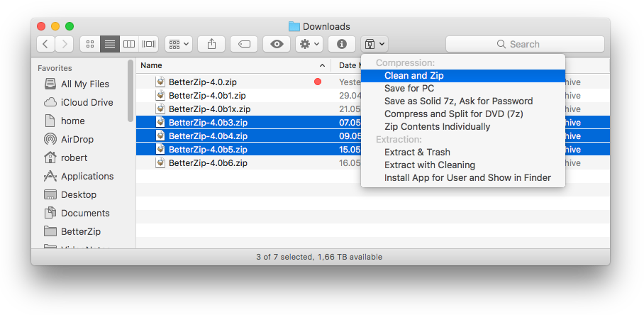Click the Search field
Screen dimensions: 644x315
click(525, 44)
